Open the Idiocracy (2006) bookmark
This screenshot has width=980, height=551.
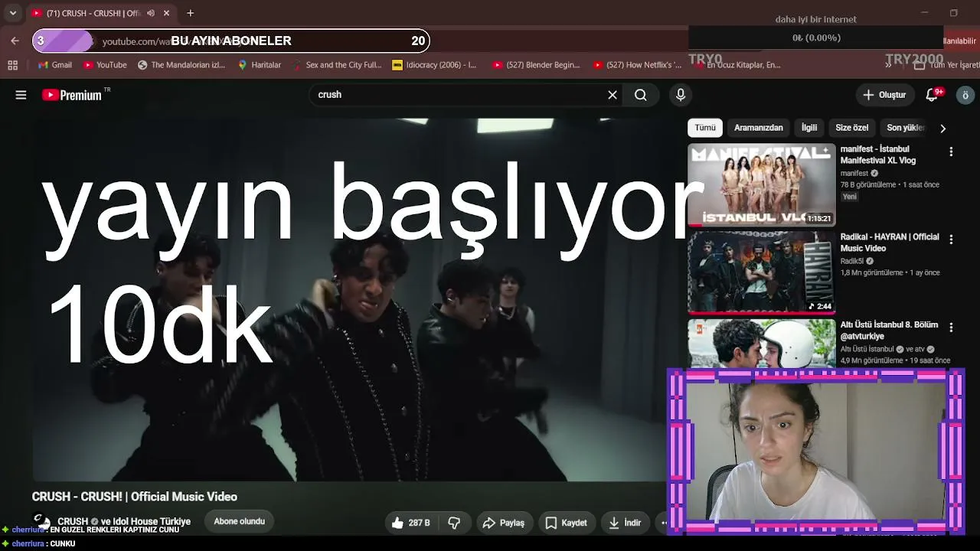point(435,65)
